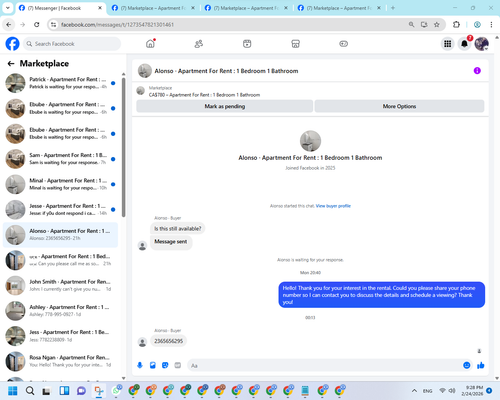Open the account profile picture menu
The height and width of the screenshot is (400, 500).
[482, 44]
